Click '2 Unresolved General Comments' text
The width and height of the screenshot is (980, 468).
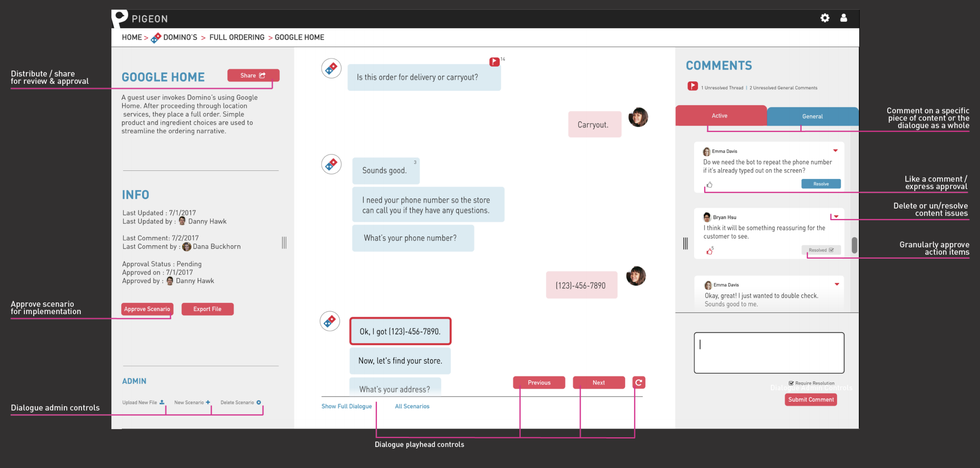783,88
